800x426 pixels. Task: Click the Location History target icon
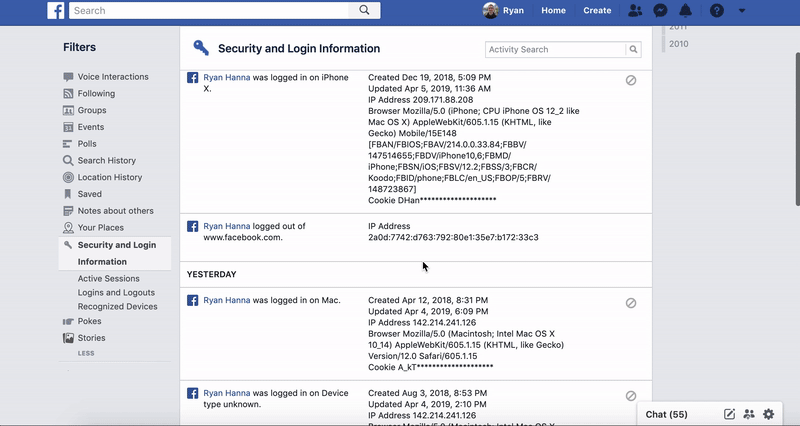[68, 178]
